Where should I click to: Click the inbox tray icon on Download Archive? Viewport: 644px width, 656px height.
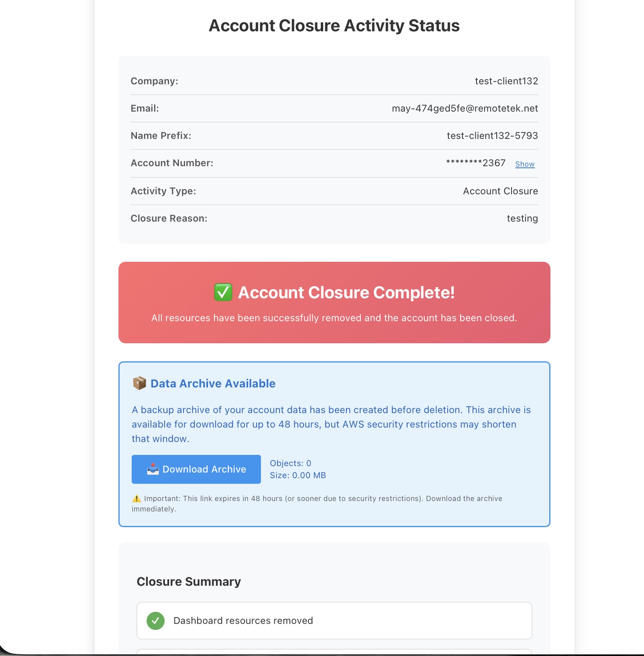(153, 469)
